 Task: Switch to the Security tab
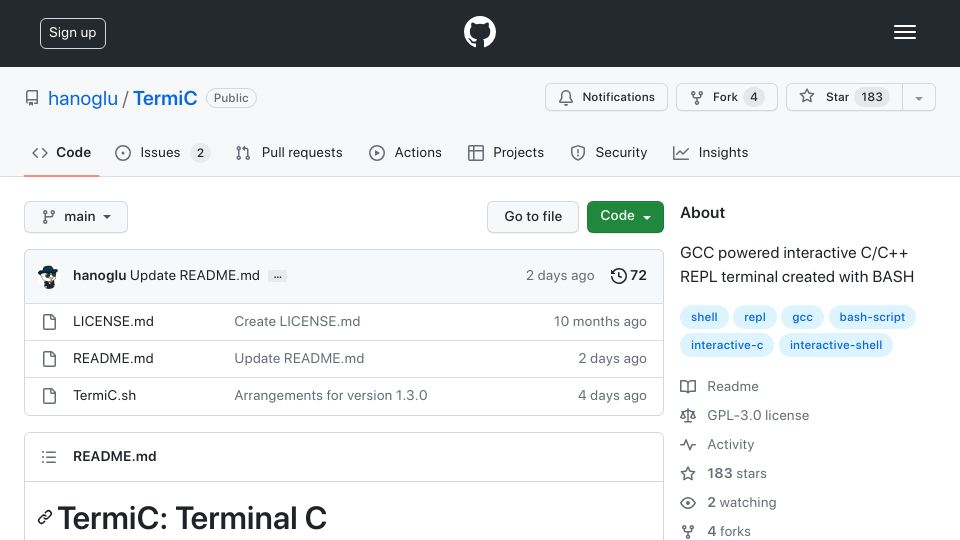tap(609, 152)
